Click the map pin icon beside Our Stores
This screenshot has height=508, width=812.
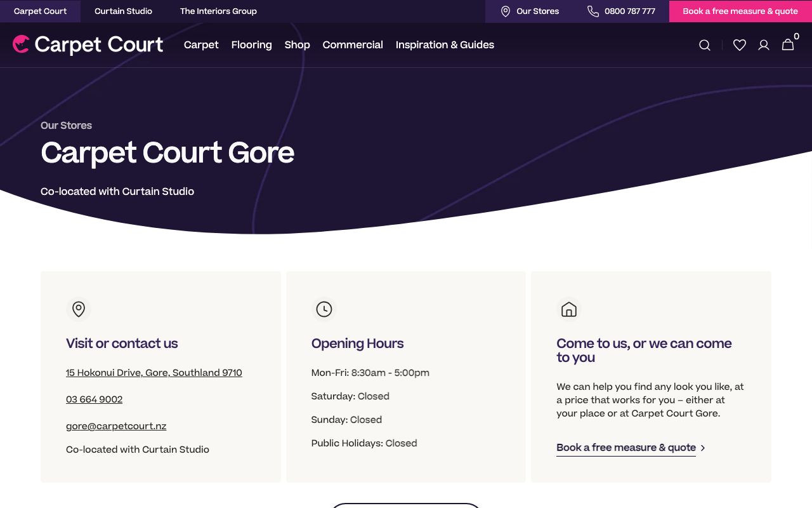point(506,11)
